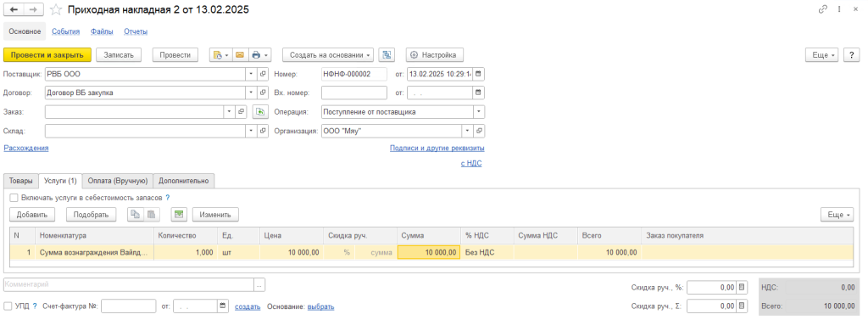Screen dimensions: 868x320
Task: Open the reports document icon dropdown
Action: coord(220,55)
